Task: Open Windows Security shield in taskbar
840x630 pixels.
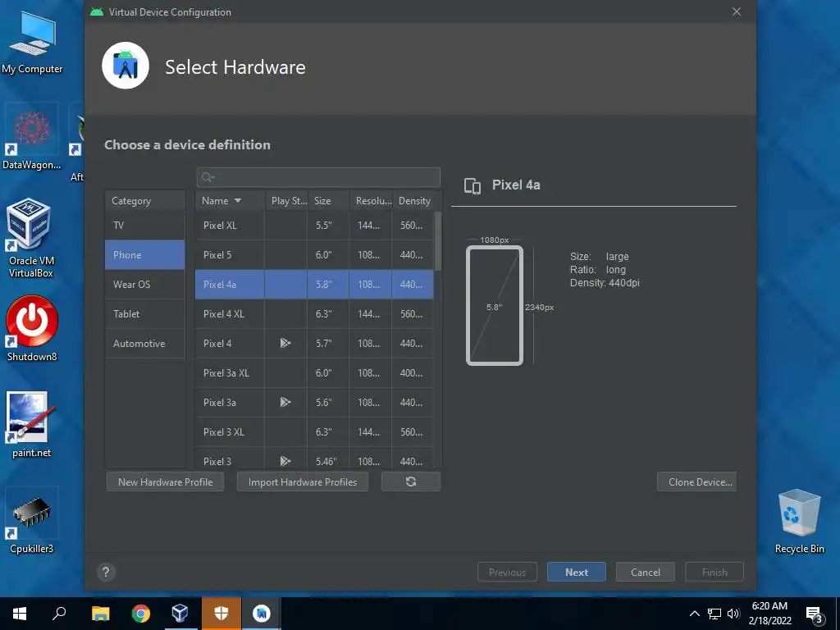Action: 221,614
